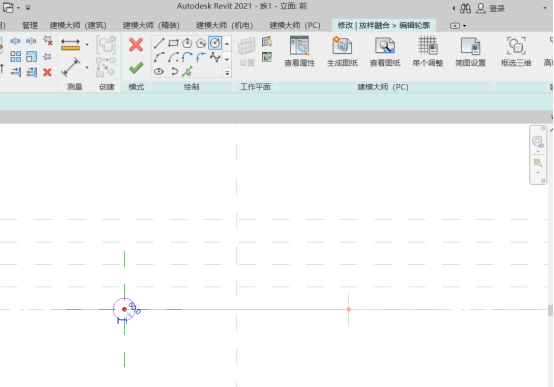This screenshot has height=387, width=554.
Task: Click 查看属性 button
Action: pos(300,52)
